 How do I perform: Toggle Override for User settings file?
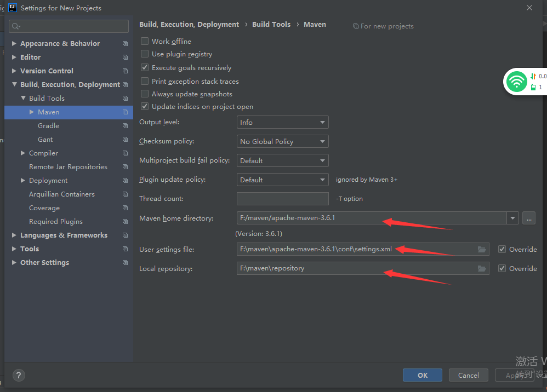point(502,249)
